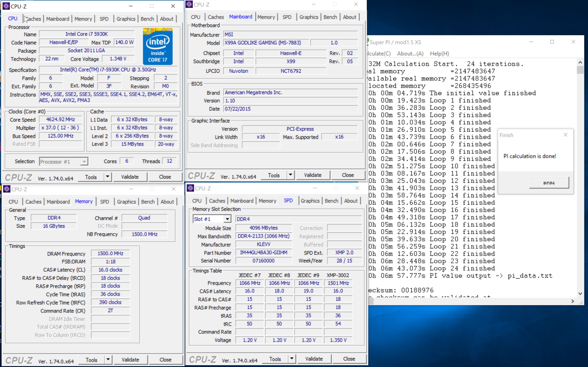Viewport: 588px width, 367px height.
Task: Click the Manufacturer field KLEVV
Action: tap(264, 244)
